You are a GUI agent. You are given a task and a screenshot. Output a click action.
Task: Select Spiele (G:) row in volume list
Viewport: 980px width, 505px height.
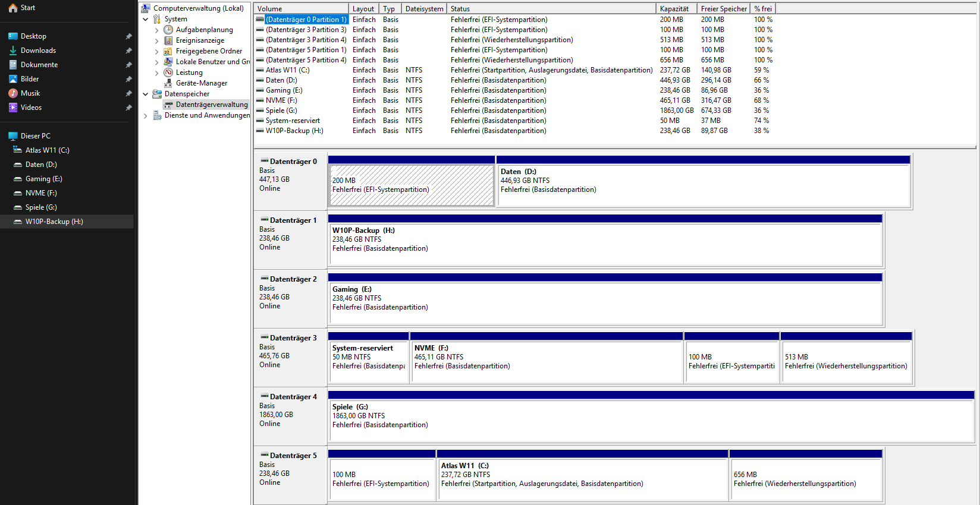click(x=514, y=111)
